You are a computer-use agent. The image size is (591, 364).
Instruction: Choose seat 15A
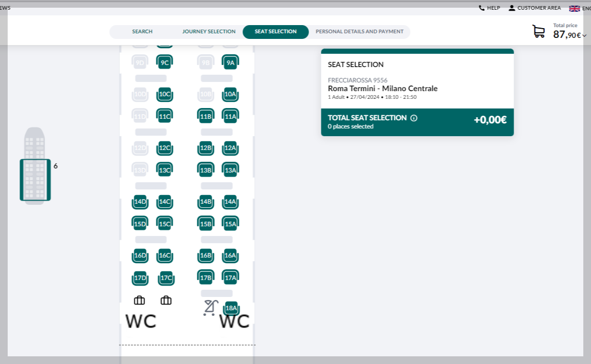230,224
